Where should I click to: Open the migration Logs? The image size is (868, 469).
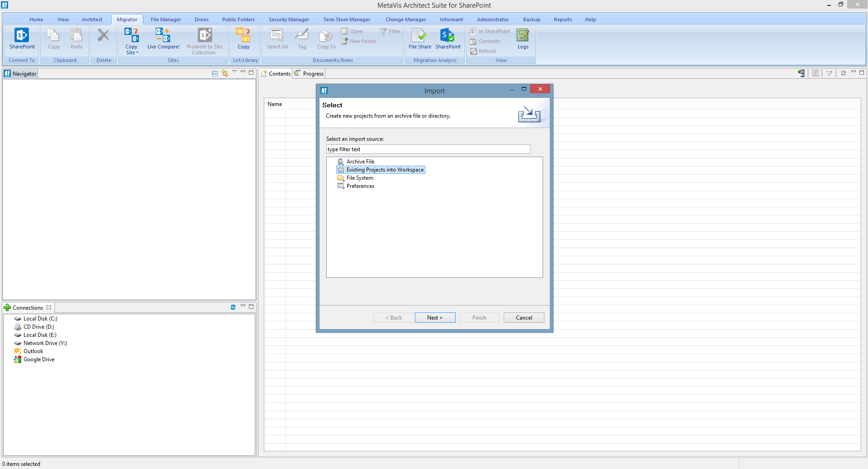click(x=523, y=39)
